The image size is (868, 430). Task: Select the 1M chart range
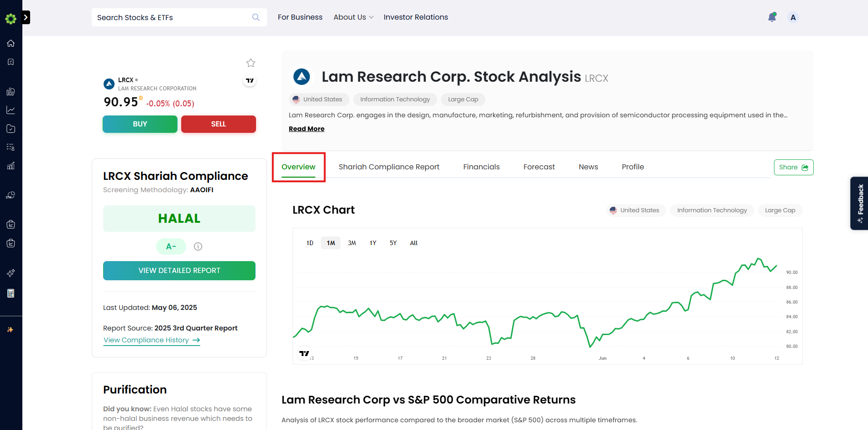click(x=331, y=243)
